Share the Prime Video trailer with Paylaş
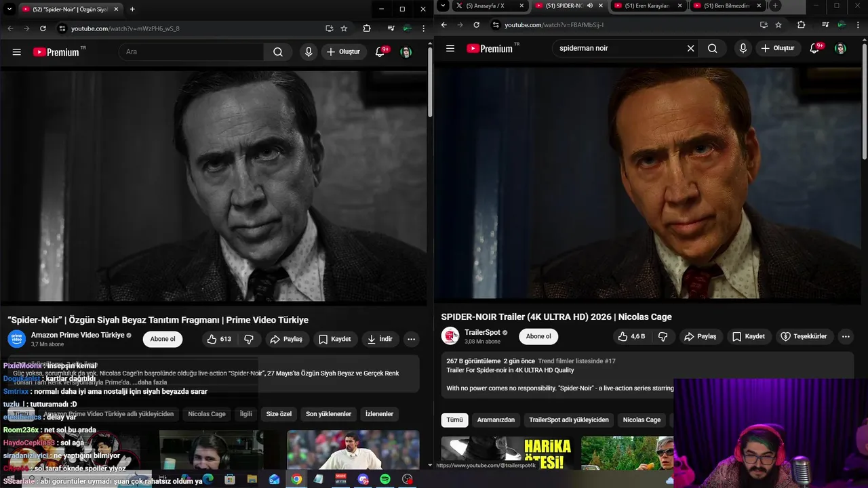The width and height of the screenshot is (868, 488). [x=286, y=339]
